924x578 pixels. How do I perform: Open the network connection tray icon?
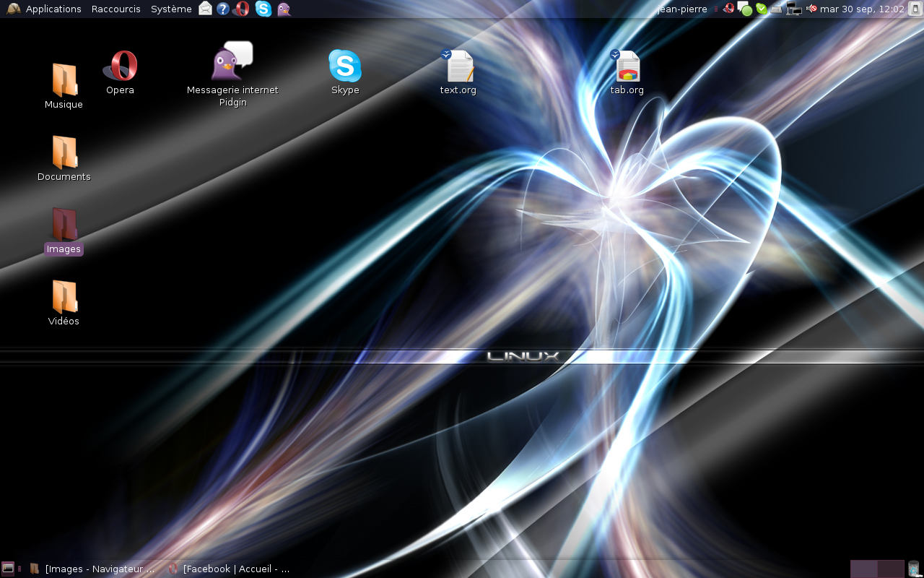point(794,9)
